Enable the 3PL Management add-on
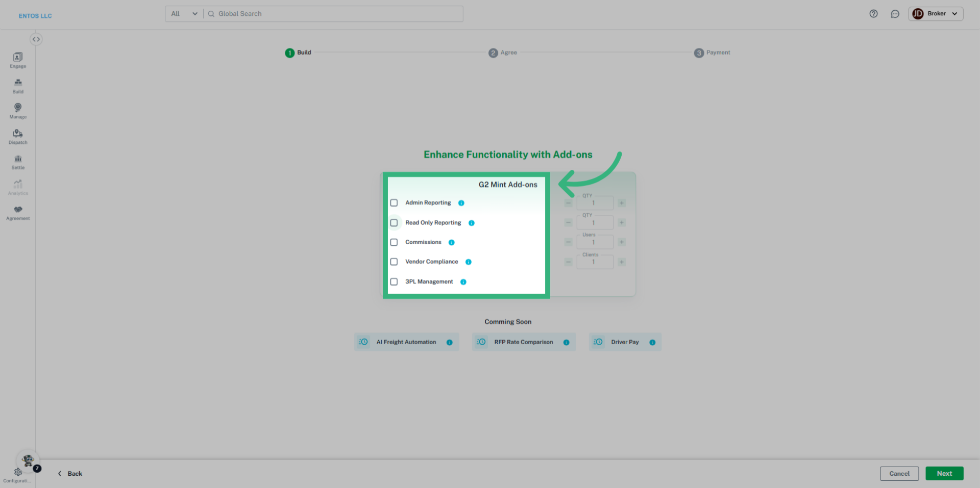 pyautogui.click(x=394, y=281)
